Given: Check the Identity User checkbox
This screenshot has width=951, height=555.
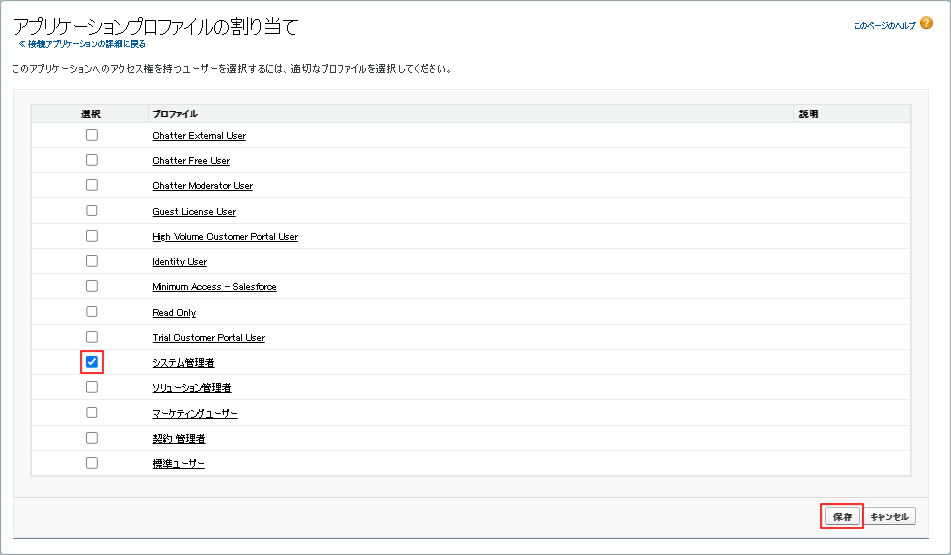Looking at the screenshot, I should click(x=92, y=261).
